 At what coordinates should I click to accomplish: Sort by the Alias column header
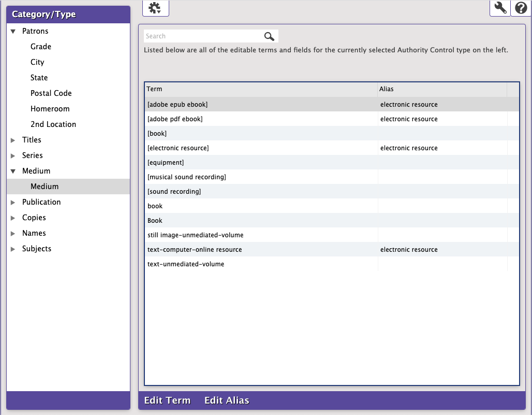click(x=442, y=89)
